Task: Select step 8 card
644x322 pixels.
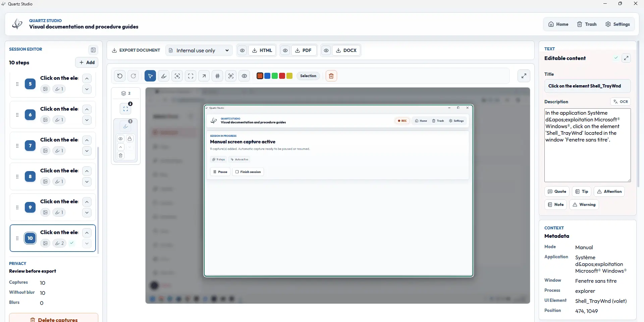Action: click(53, 176)
